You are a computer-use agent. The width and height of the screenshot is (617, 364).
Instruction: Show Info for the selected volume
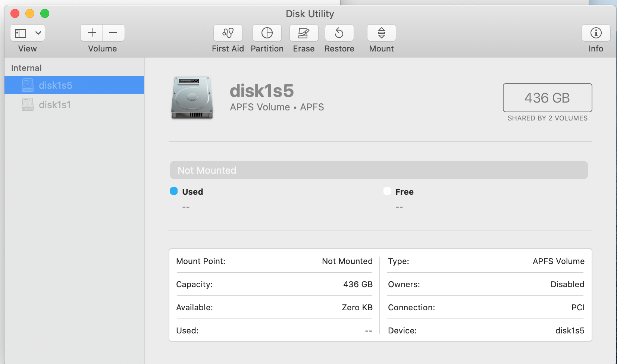[596, 33]
